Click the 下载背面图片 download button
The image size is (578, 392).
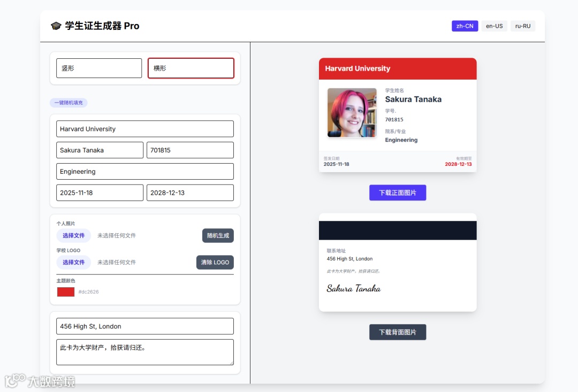pyautogui.click(x=398, y=332)
